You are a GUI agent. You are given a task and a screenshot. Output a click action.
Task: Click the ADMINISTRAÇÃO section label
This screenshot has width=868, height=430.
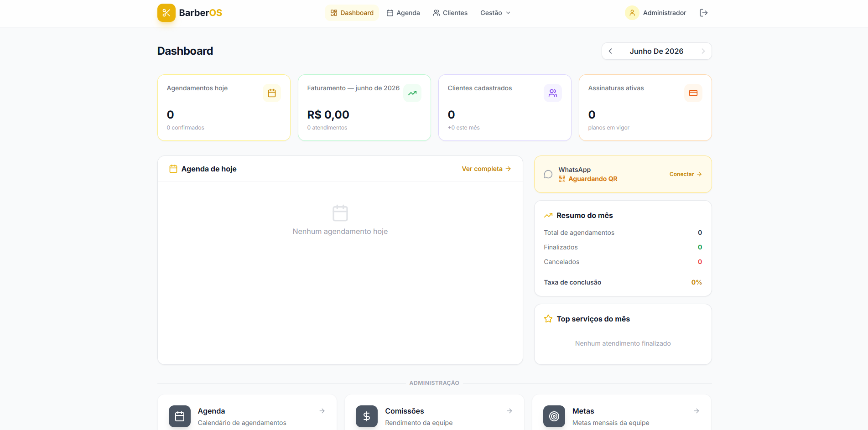(434, 383)
